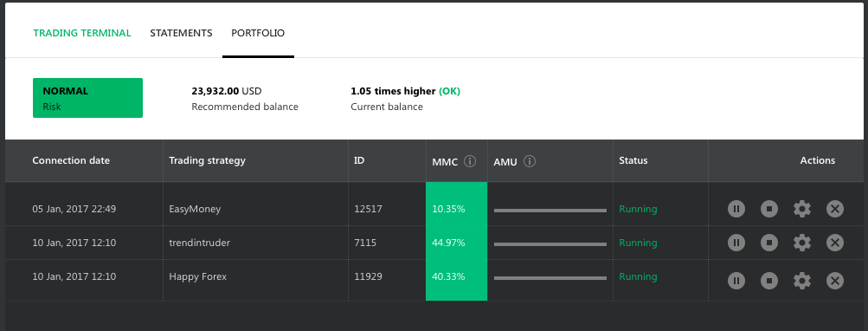Remove trendintruder with the X icon
This screenshot has width=868, height=331.
[835, 243]
